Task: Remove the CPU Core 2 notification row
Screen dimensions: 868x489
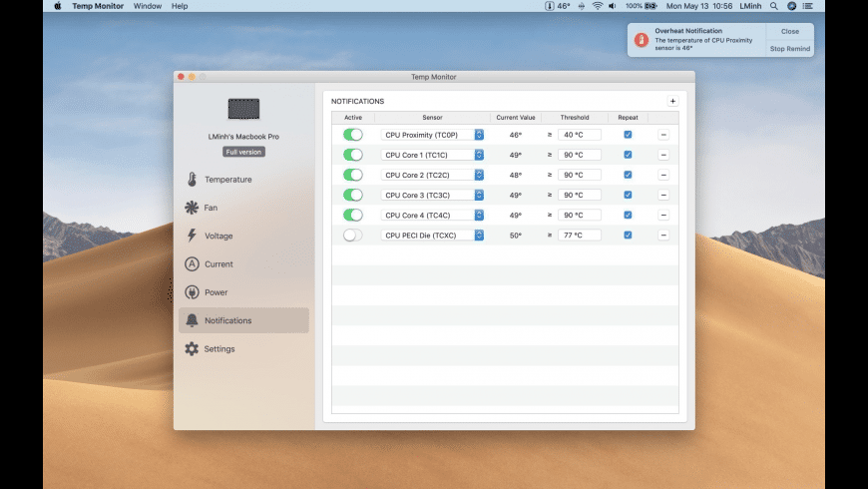Action: pyautogui.click(x=663, y=175)
